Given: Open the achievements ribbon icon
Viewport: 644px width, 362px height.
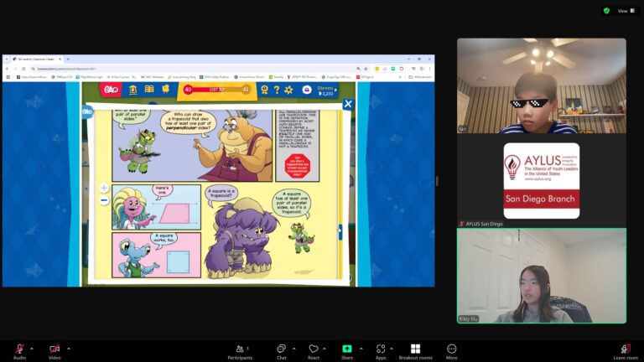Looking at the screenshot, I should pyautogui.click(x=264, y=90).
